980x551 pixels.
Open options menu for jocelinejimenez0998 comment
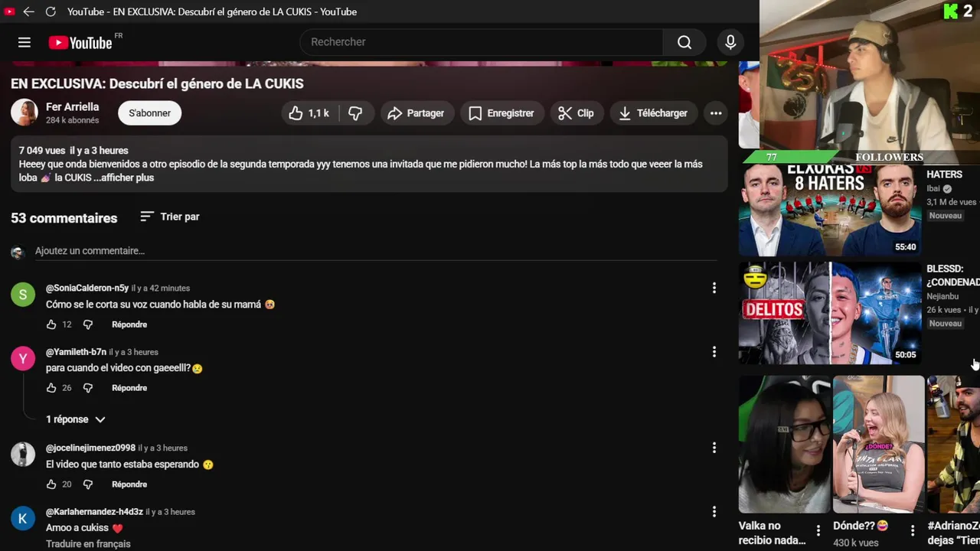pyautogui.click(x=714, y=448)
